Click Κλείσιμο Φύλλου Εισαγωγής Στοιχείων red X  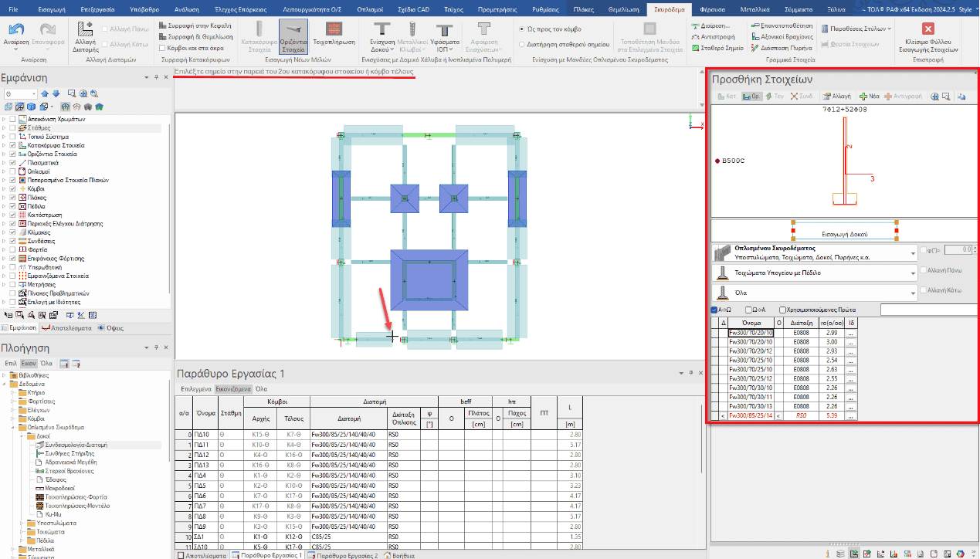[929, 37]
